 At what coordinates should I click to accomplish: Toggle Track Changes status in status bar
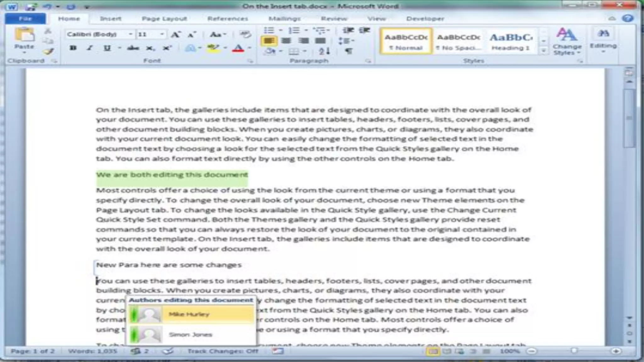(x=223, y=351)
